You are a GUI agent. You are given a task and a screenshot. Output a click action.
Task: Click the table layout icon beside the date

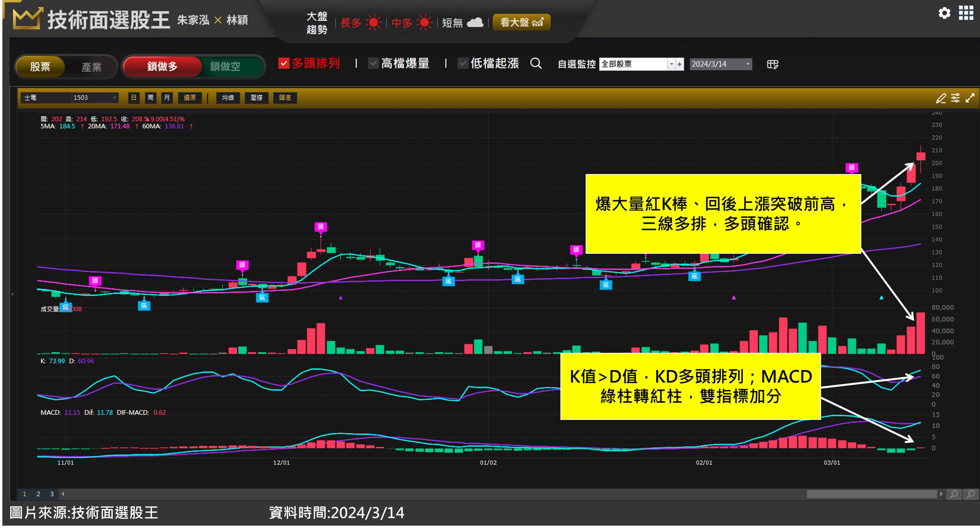pyautogui.click(x=772, y=64)
